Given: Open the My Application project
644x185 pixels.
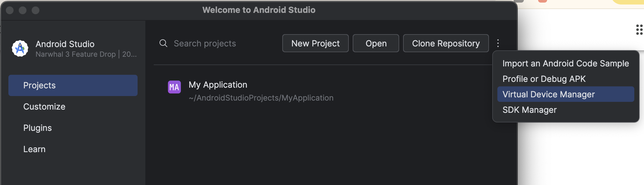Looking at the screenshot, I should click(218, 85).
